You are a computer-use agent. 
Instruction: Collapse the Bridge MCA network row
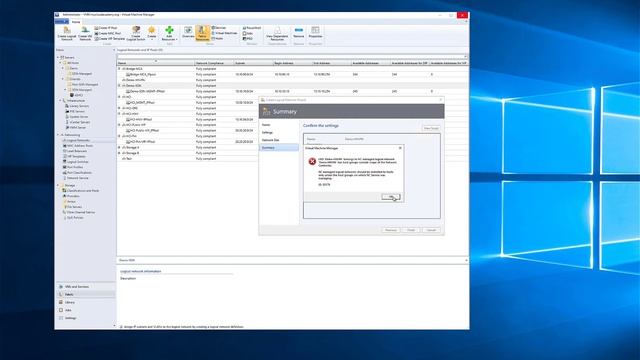119,69
